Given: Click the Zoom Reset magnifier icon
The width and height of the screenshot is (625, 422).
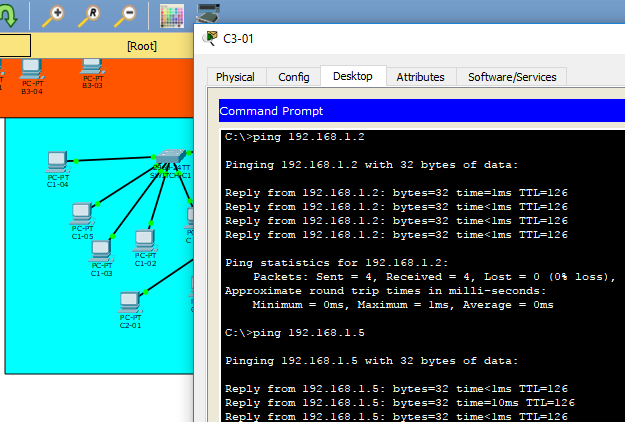Looking at the screenshot, I should [89, 16].
